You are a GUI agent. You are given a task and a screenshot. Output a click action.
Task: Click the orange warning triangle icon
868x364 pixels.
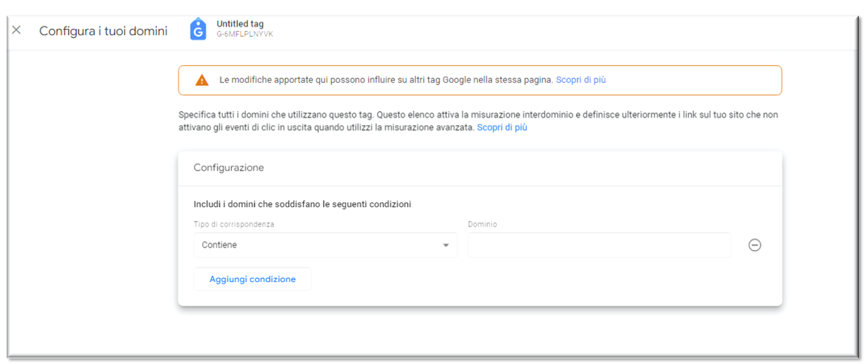coord(202,80)
